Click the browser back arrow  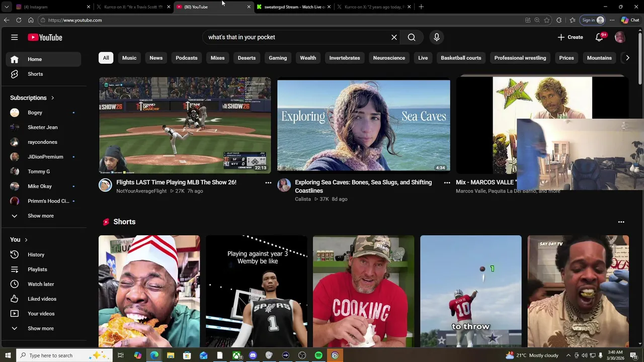pyautogui.click(x=7, y=20)
